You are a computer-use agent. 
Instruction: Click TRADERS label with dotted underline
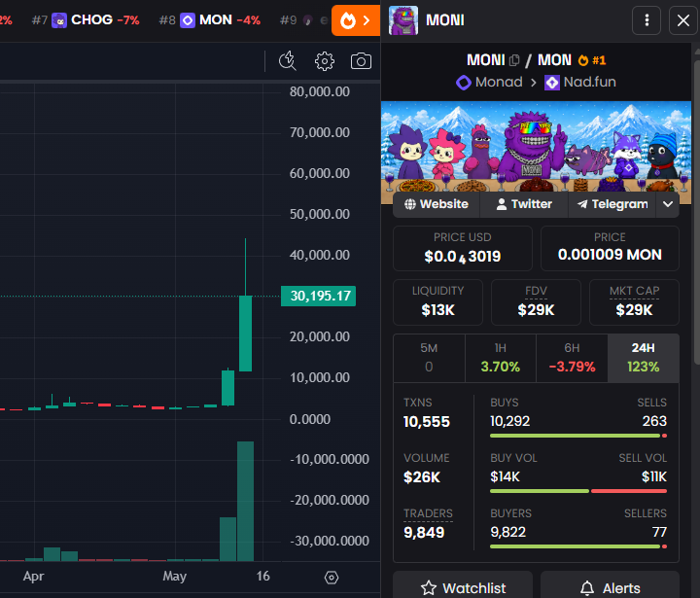pyautogui.click(x=428, y=513)
